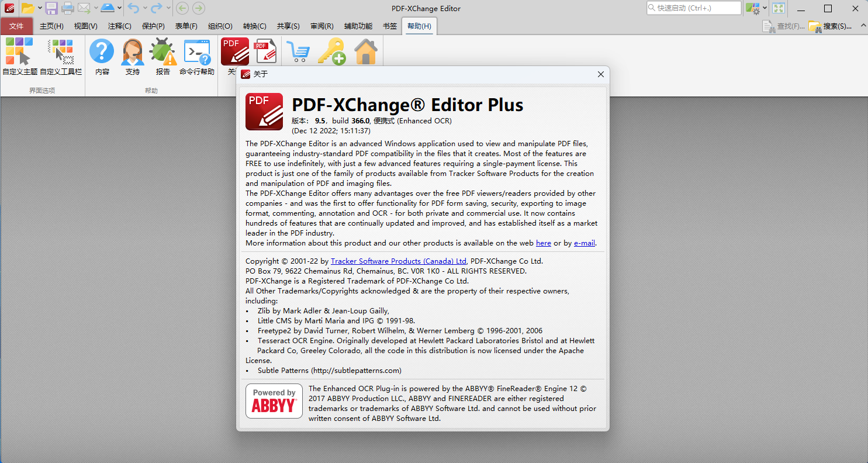This screenshot has height=463, width=868.
Task: Switch to the 表单(F) tab
Action: coord(186,26)
